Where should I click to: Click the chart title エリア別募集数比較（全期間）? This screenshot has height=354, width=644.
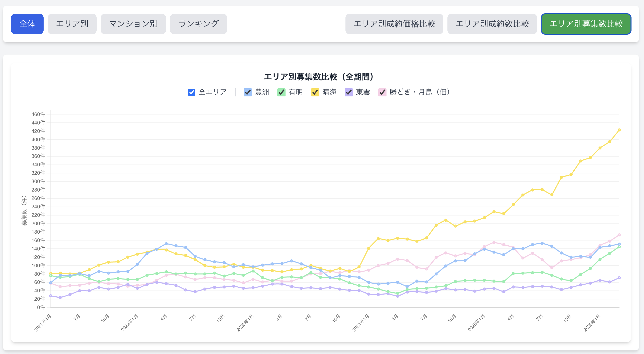pyautogui.click(x=319, y=77)
